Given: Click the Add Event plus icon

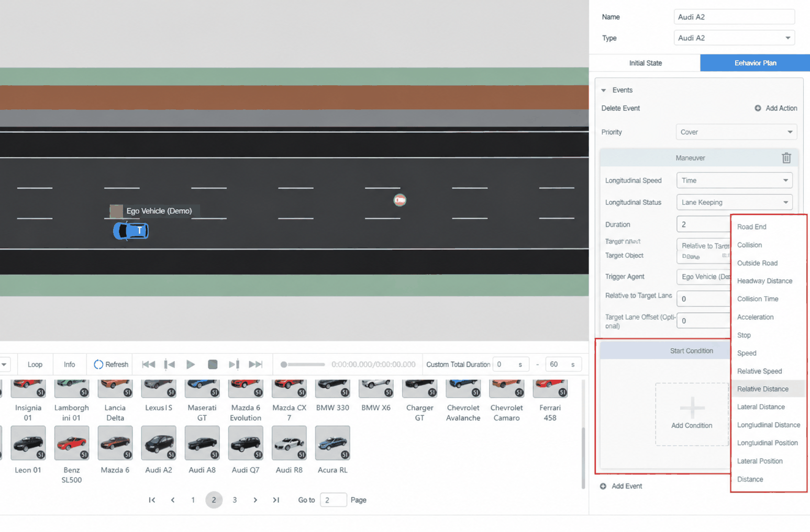Looking at the screenshot, I should click(603, 486).
